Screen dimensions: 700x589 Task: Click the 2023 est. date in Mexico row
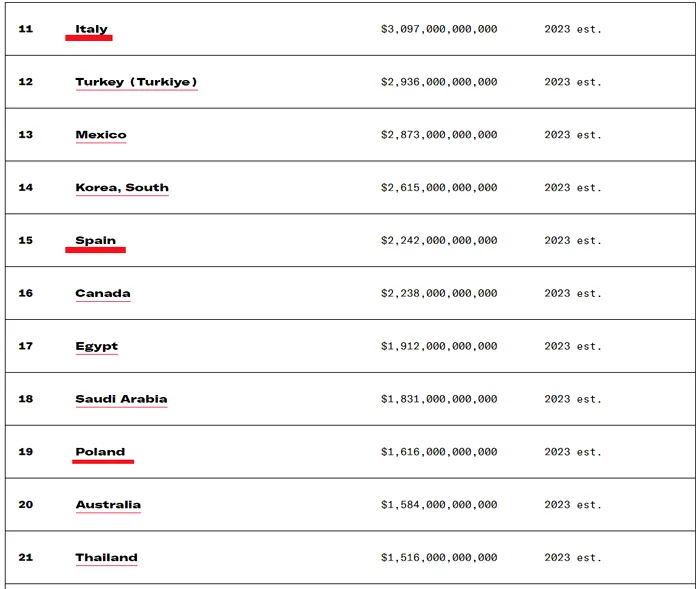pos(573,135)
